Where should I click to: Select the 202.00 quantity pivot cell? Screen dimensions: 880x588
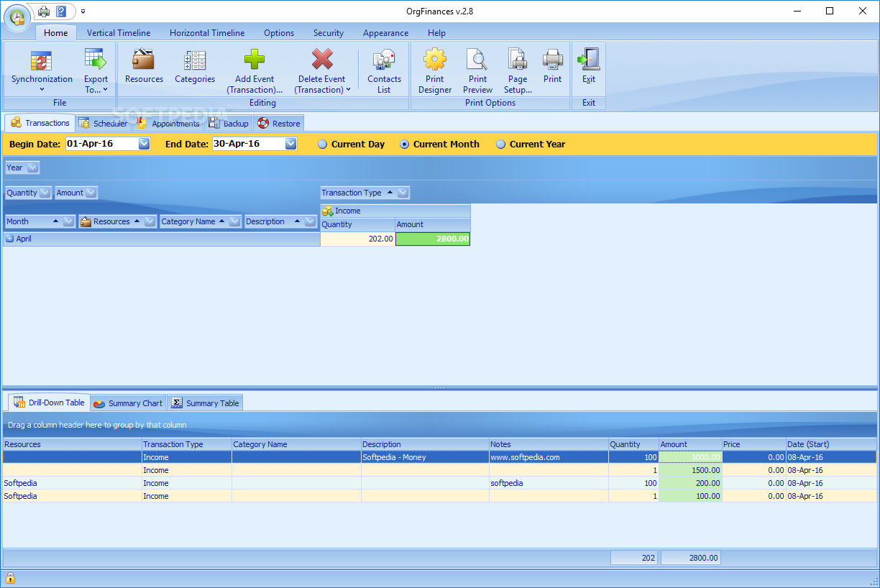(358, 239)
